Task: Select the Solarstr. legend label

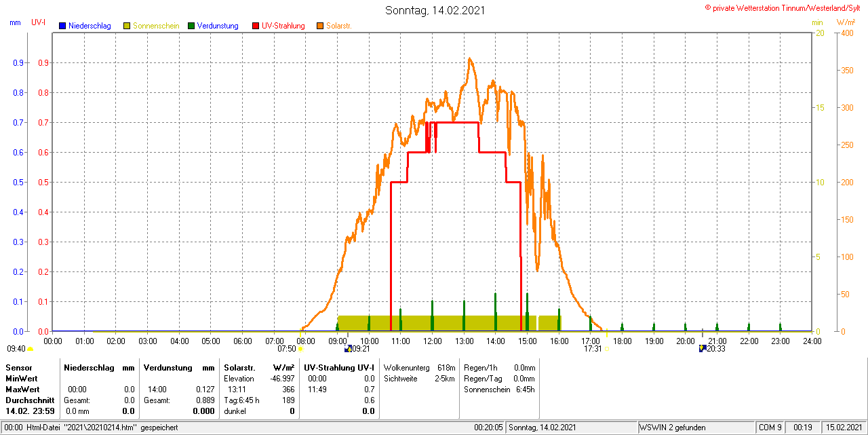Action: click(x=338, y=26)
